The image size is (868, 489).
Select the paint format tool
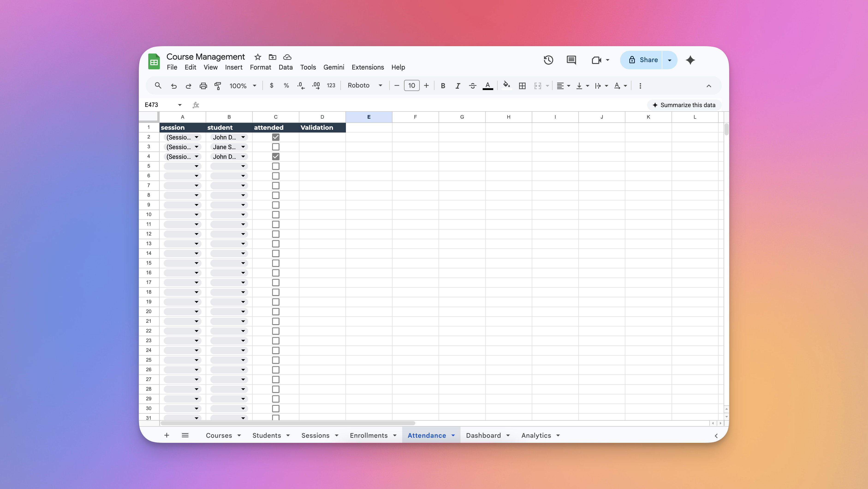point(218,86)
